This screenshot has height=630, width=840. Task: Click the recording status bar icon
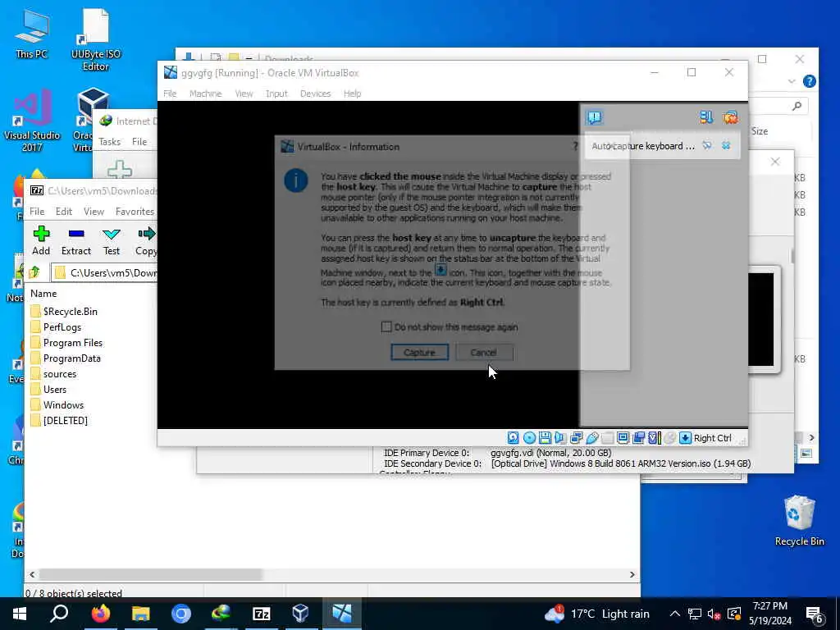click(x=638, y=438)
